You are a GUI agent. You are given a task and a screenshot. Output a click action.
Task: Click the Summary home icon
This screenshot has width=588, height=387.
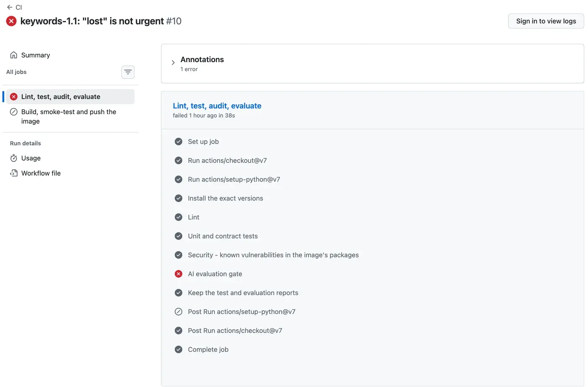click(x=14, y=55)
